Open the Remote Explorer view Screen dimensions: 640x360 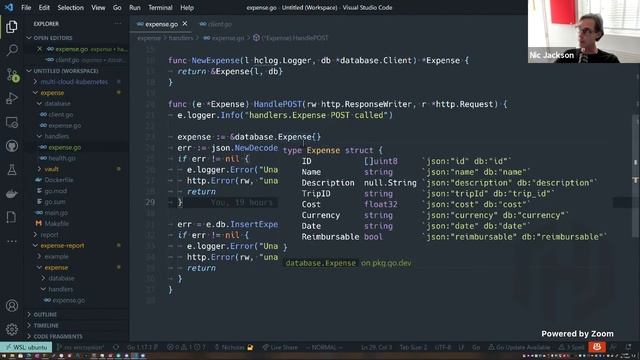pyautogui.click(x=12, y=122)
